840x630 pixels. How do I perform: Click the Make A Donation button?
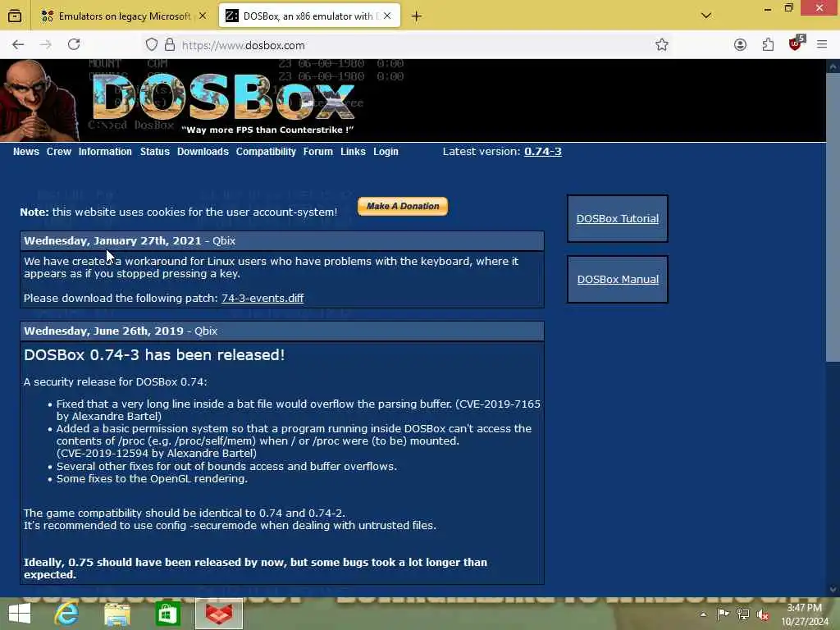[x=402, y=206]
